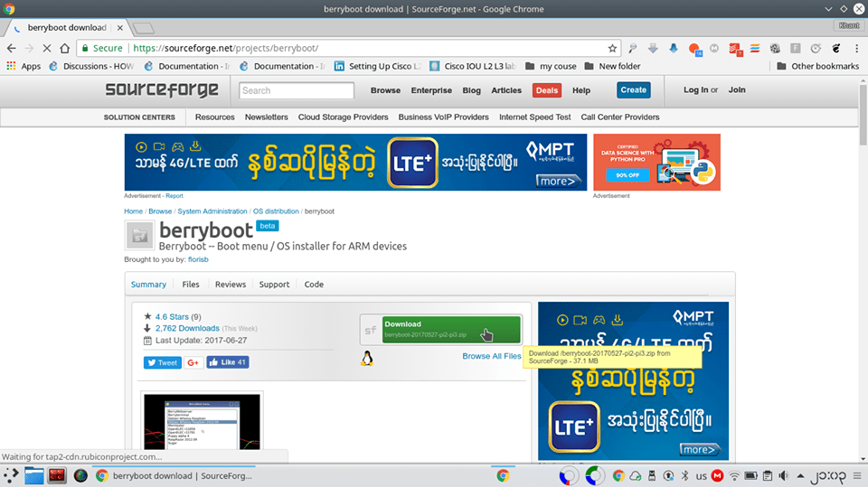Image resolution: width=868 pixels, height=487 pixels.
Task: Click the Linux penguin platform icon
Action: [x=367, y=359]
